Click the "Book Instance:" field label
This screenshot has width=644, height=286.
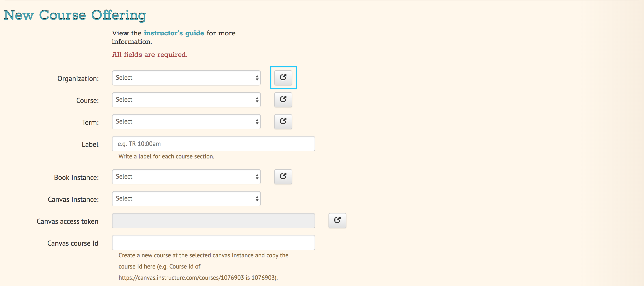(x=76, y=177)
